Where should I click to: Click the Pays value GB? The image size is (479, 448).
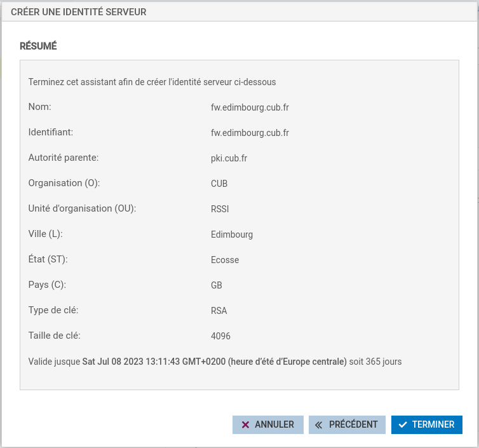[217, 285]
